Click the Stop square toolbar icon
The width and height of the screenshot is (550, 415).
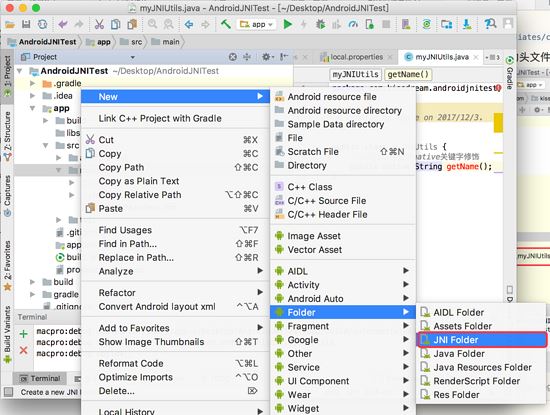click(386, 24)
